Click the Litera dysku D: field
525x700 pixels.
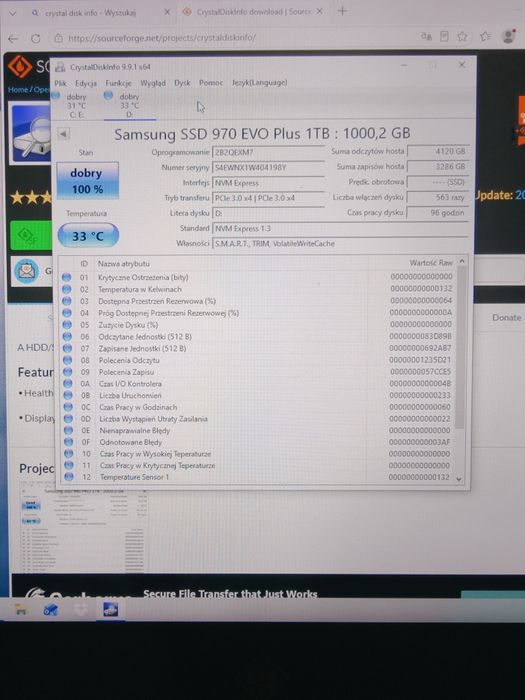[268, 213]
